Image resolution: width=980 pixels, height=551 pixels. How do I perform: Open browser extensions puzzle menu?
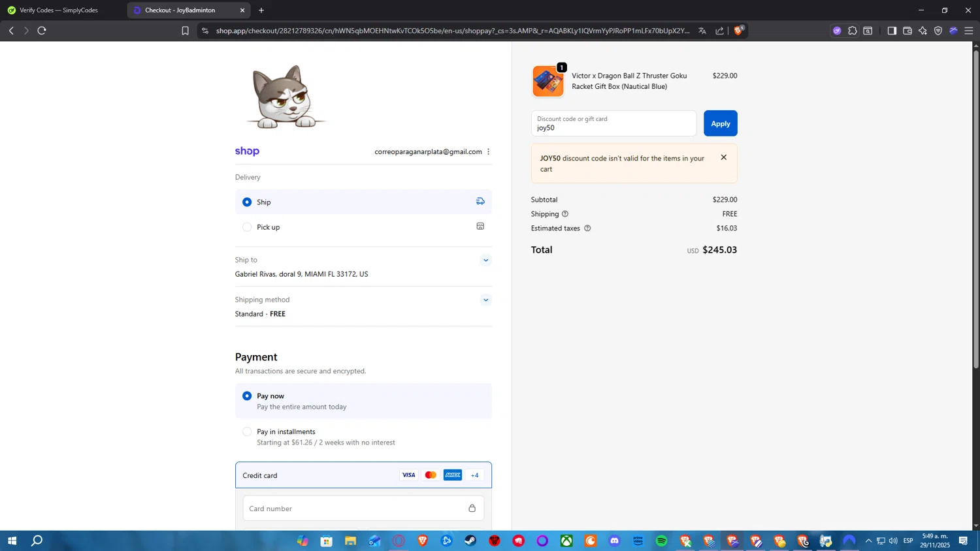[x=853, y=31]
